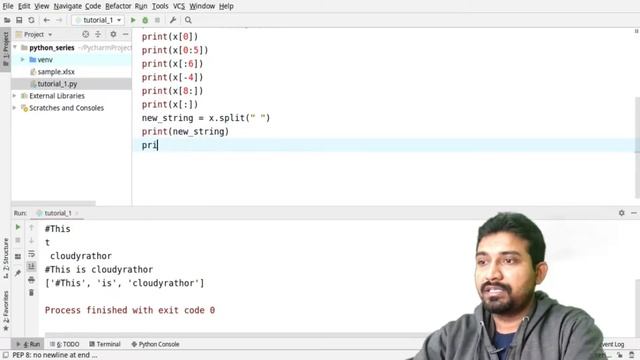Viewport: 640px width, 360px height.
Task: Hide the Run panel with minus icon
Action: (x=633, y=213)
